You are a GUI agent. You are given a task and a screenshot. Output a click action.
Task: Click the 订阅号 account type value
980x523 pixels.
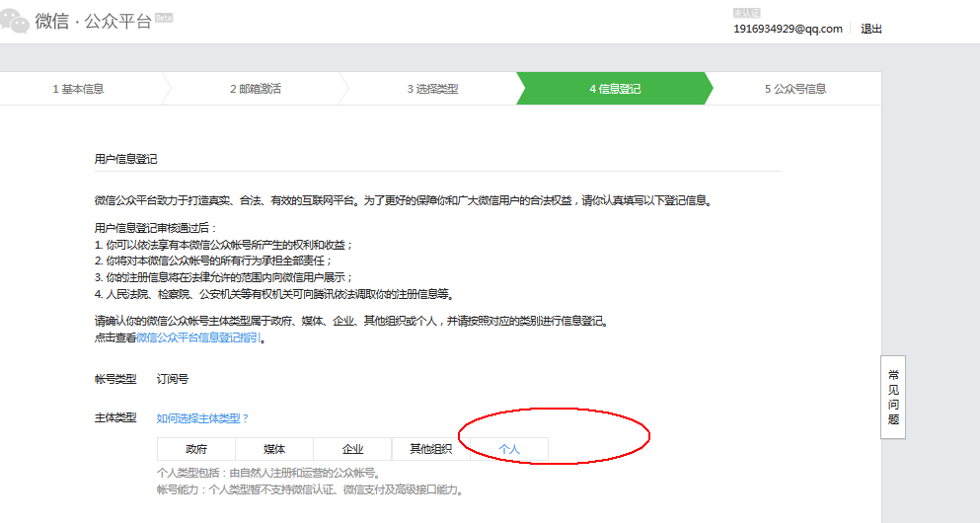[173, 378]
